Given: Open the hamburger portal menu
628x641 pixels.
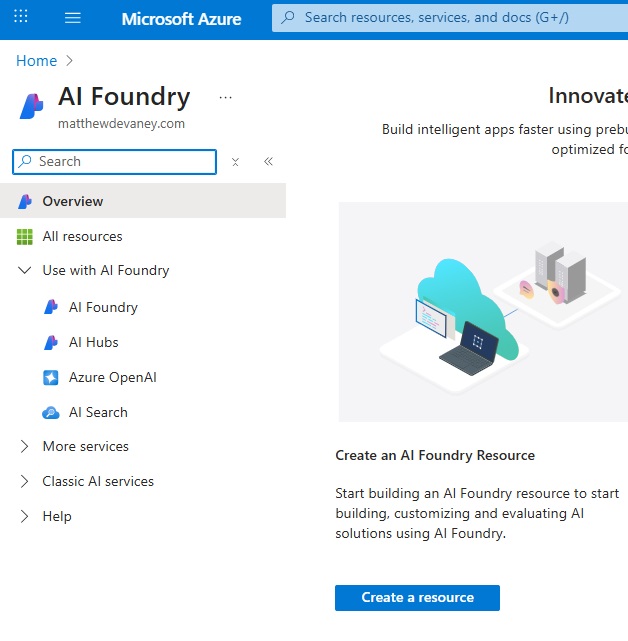Looking at the screenshot, I should point(73,18).
